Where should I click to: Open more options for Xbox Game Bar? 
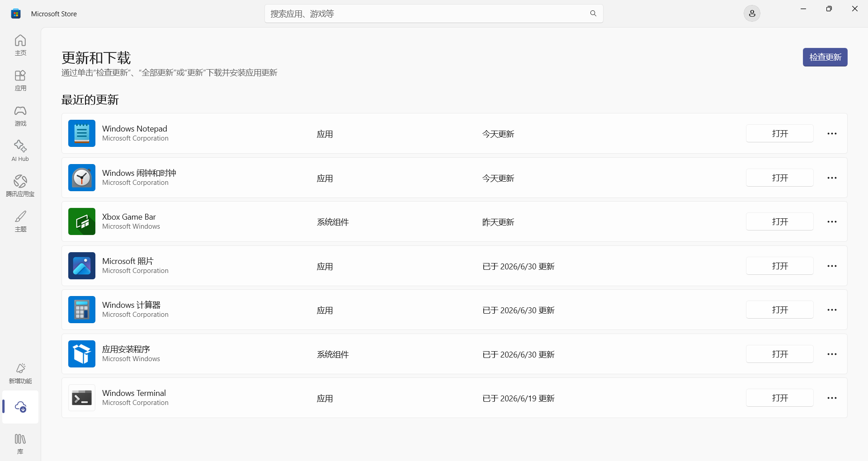pos(832,221)
